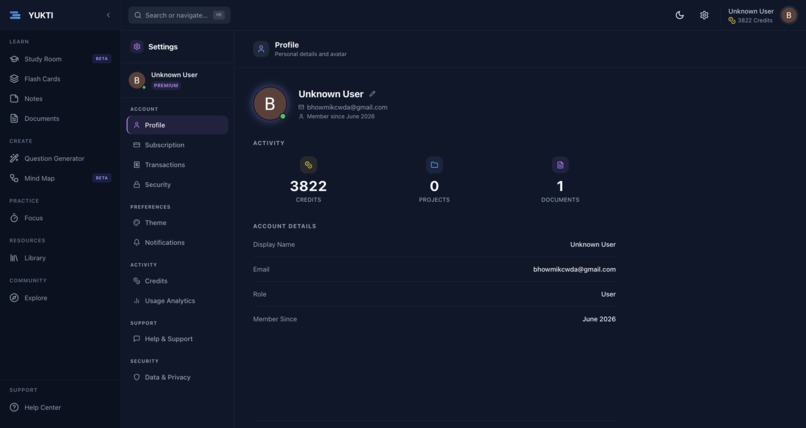The width and height of the screenshot is (806, 428).
Task: Click the Subscription card icon
Action: (137, 145)
